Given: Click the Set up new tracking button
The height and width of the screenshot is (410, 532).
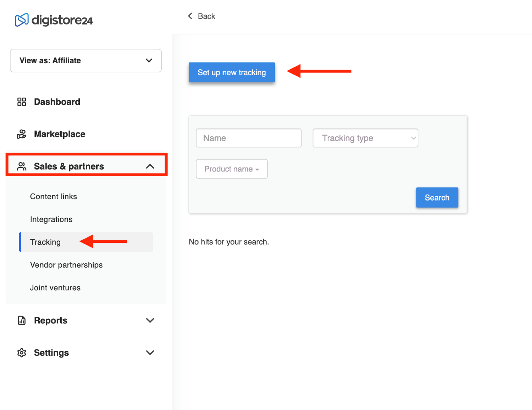Looking at the screenshot, I should (x=232, y=72).
